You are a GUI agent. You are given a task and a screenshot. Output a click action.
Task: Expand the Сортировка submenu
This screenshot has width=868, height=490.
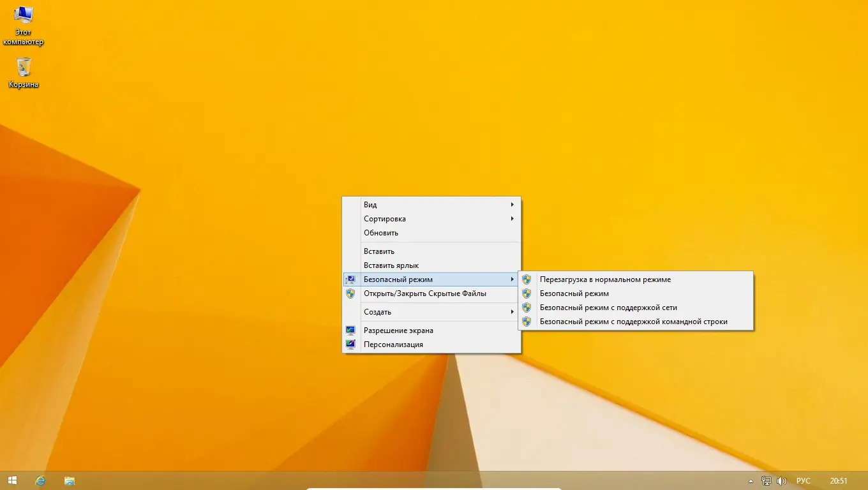pyautogui.click(x=431, y=219)
